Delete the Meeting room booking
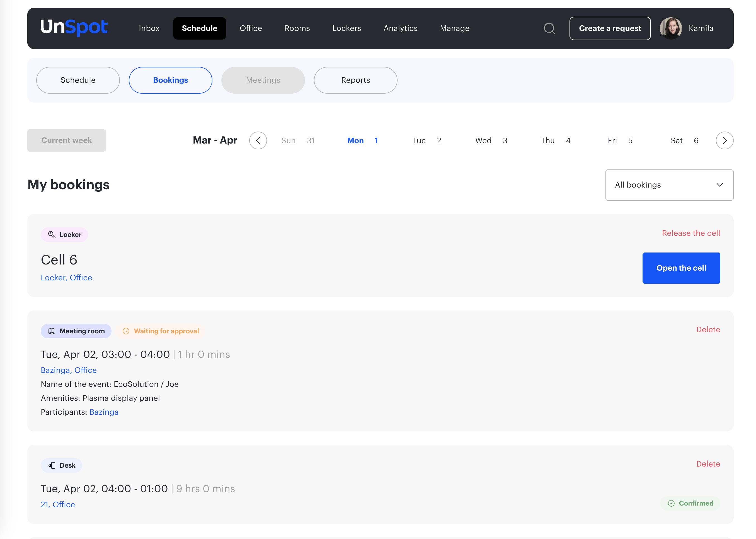 pos(708,330)
